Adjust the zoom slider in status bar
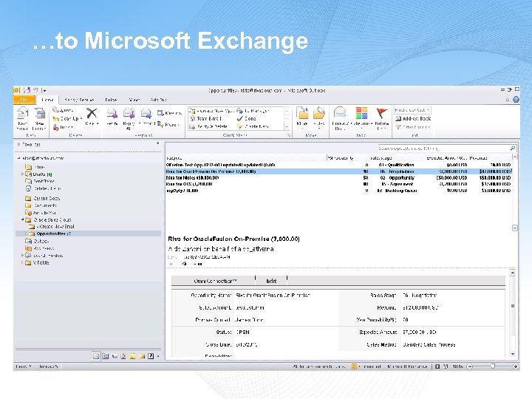Image resolution: width=532 pixels, height=399 pixels. (x=493, y=366)
